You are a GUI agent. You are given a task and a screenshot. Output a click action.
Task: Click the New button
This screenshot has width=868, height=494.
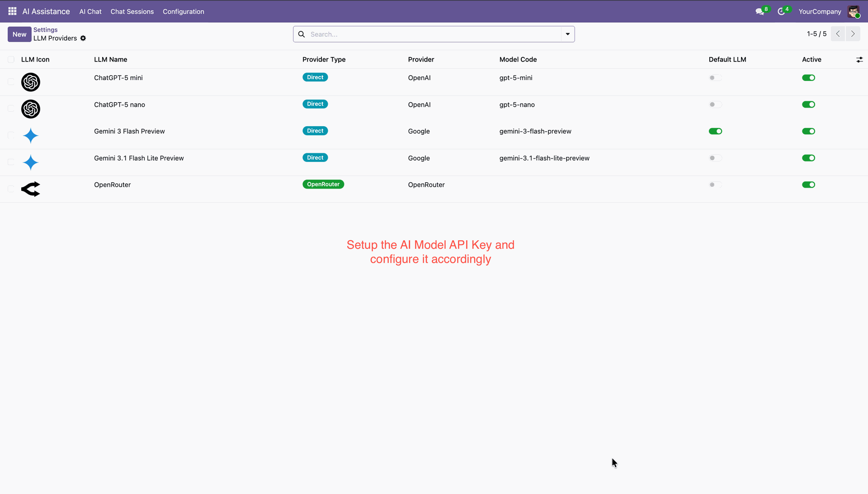point(19,34)
